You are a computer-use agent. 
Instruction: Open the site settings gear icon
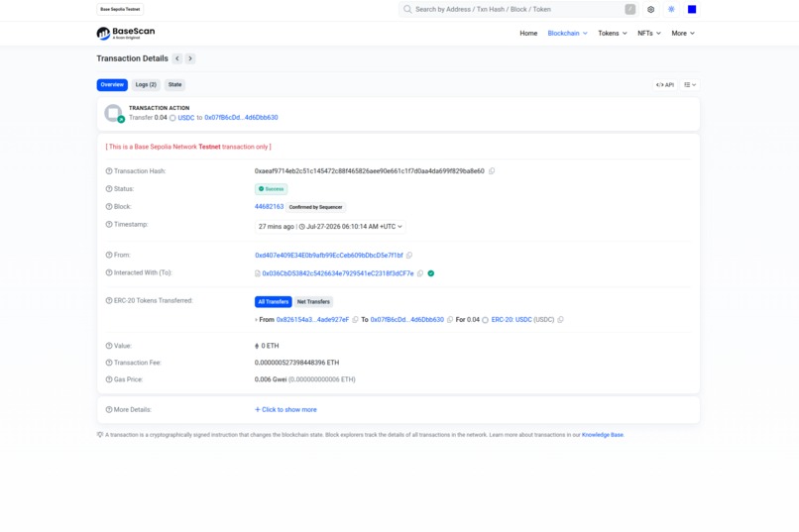click(650, 9)
